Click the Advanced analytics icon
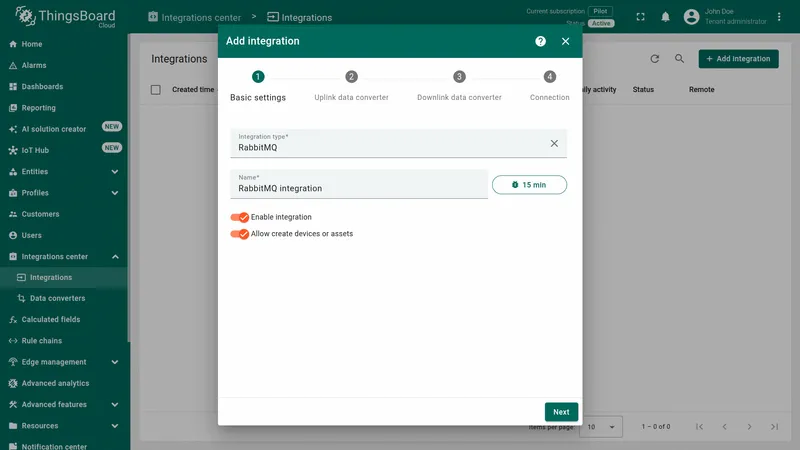 (x=13, y=383)
